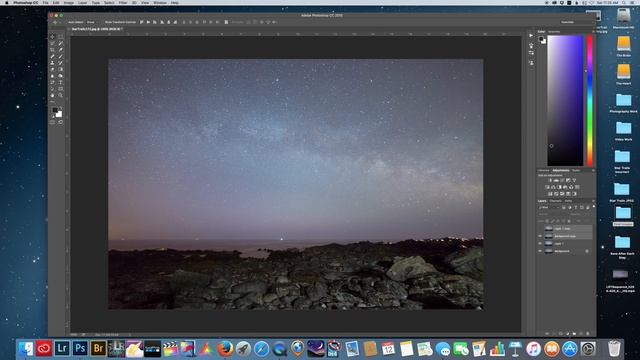Select the Lasso tool
The height and width of the screenshot is (360, 640).
pos(52,43)
